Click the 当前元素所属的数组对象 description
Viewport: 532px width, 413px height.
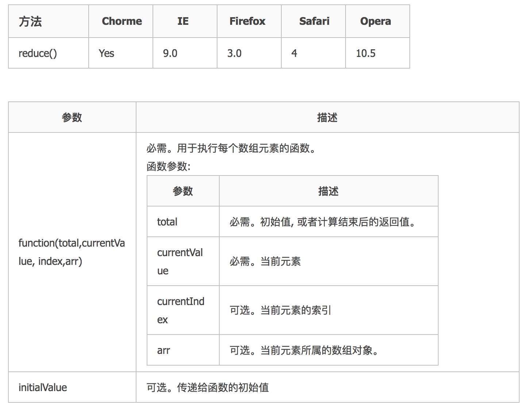(329, 350)
